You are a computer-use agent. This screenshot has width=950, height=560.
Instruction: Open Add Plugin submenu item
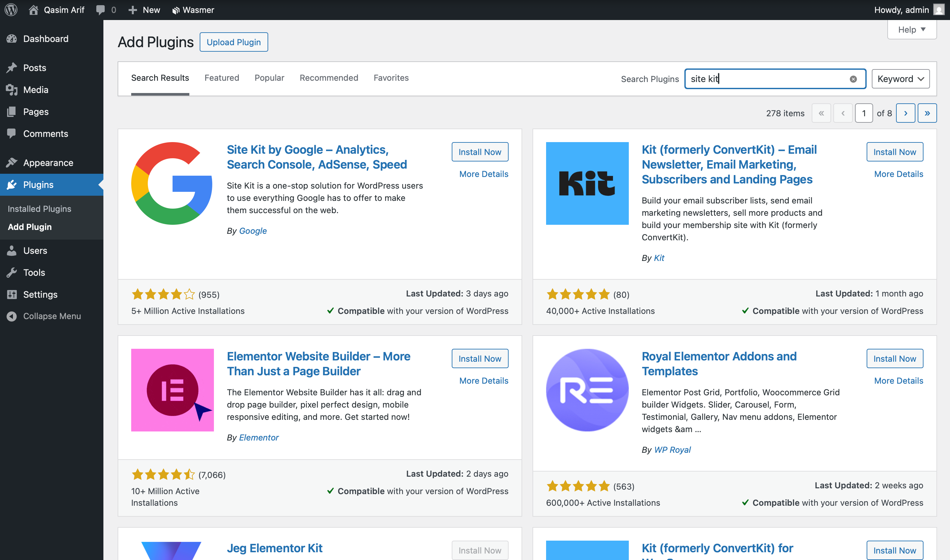coord(30,227)
